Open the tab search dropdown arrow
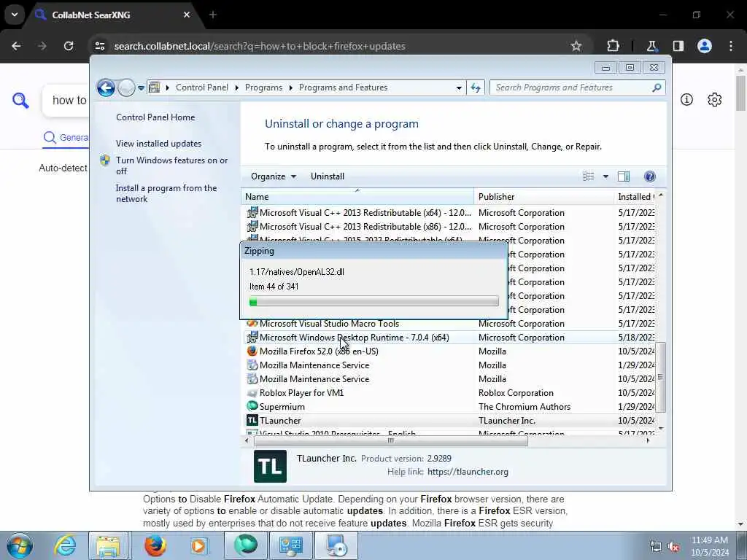747x560 pixels. click(15, 15)
